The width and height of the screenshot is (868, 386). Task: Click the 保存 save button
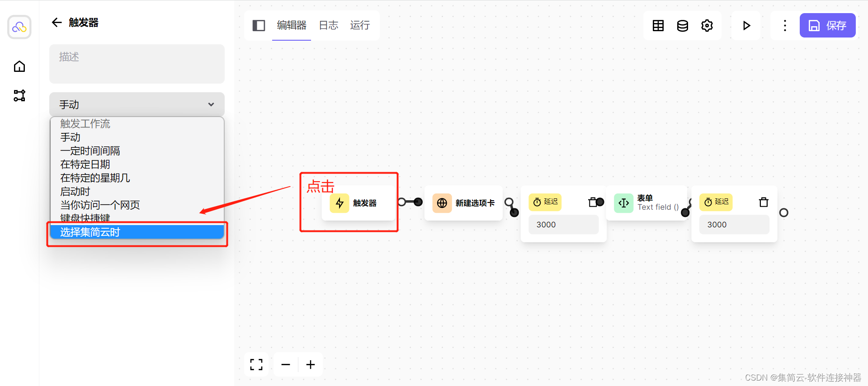coord(827,25)
